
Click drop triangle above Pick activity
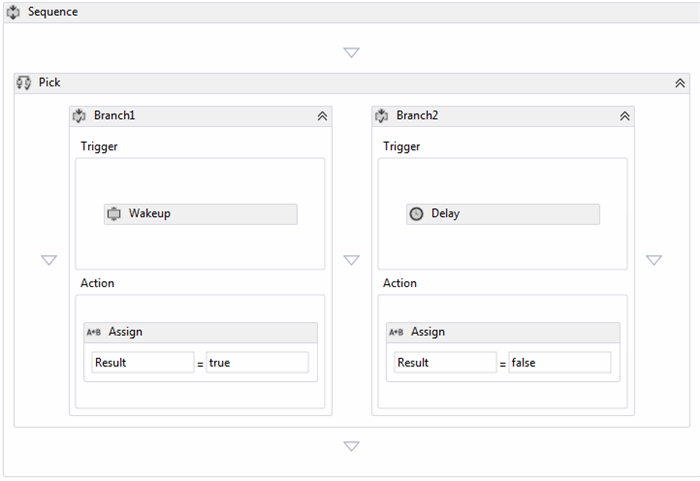pos(351,53)
